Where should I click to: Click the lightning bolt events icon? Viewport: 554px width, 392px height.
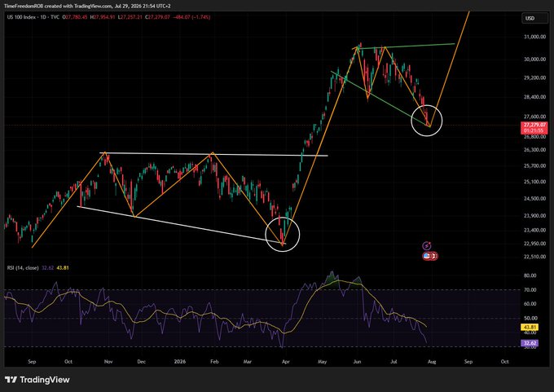[427, 245]
